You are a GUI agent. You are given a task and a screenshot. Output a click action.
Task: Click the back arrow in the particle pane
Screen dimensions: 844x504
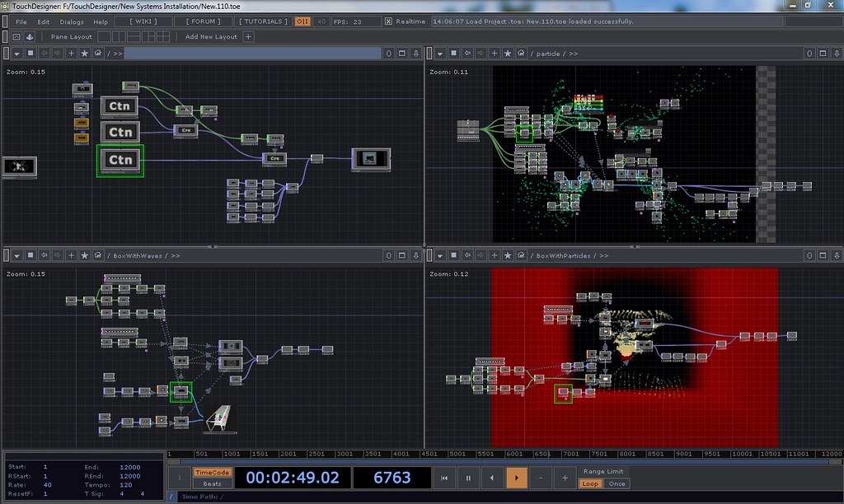click(468, 53)
